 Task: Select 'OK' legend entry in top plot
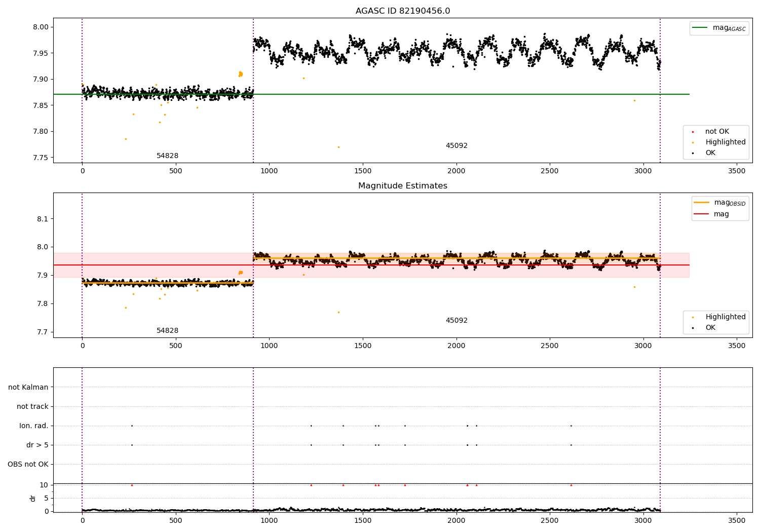pyautogui.click(x=710, y=153)
